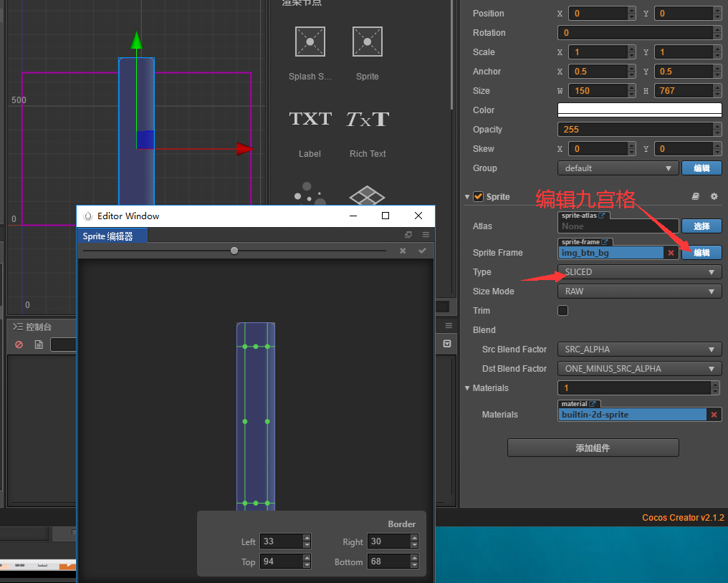Open Sprite component documentation via book icon
This screenshot has height=583, width=728.
694,196
